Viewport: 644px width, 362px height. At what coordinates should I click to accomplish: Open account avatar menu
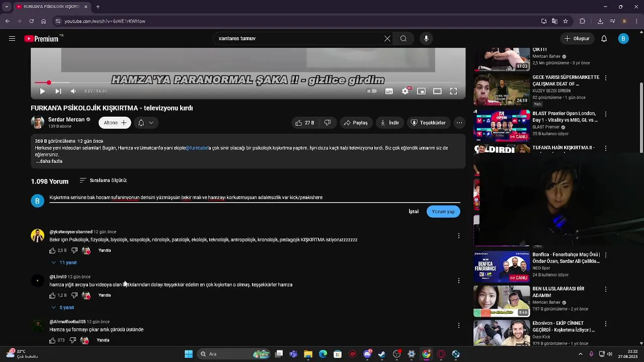[x=623, y=39]
